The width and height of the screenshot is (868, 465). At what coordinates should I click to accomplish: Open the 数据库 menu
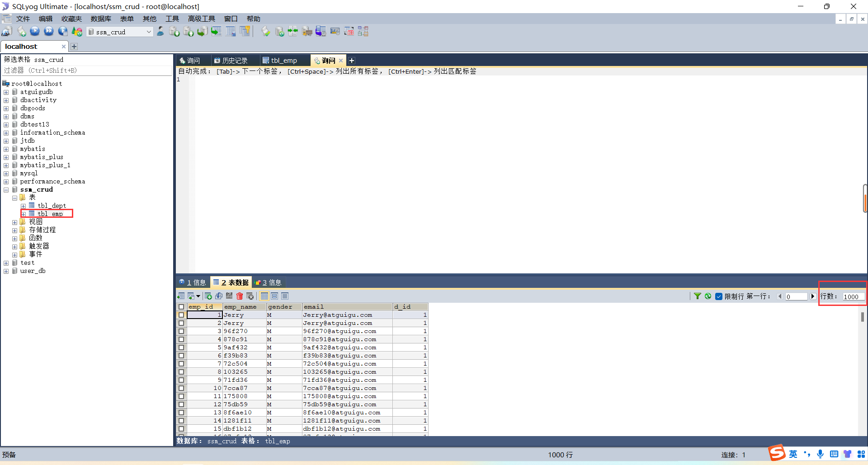coord(100,19)
